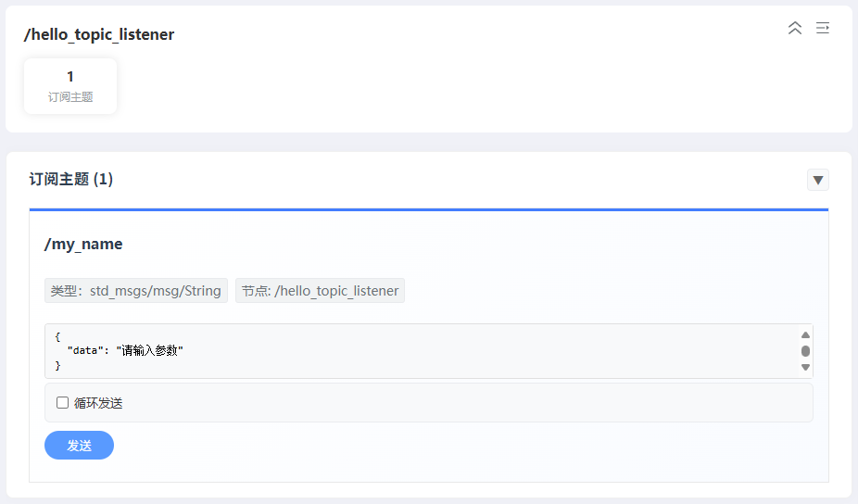Click the closing brace line in the JSON editor

point(57,366)
